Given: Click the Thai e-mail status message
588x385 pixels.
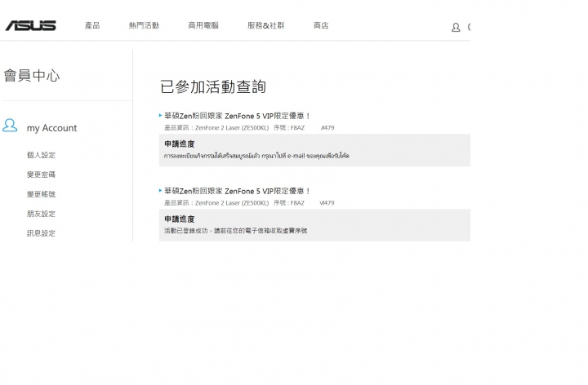Looking at the screenshot, I should [256, 156].
